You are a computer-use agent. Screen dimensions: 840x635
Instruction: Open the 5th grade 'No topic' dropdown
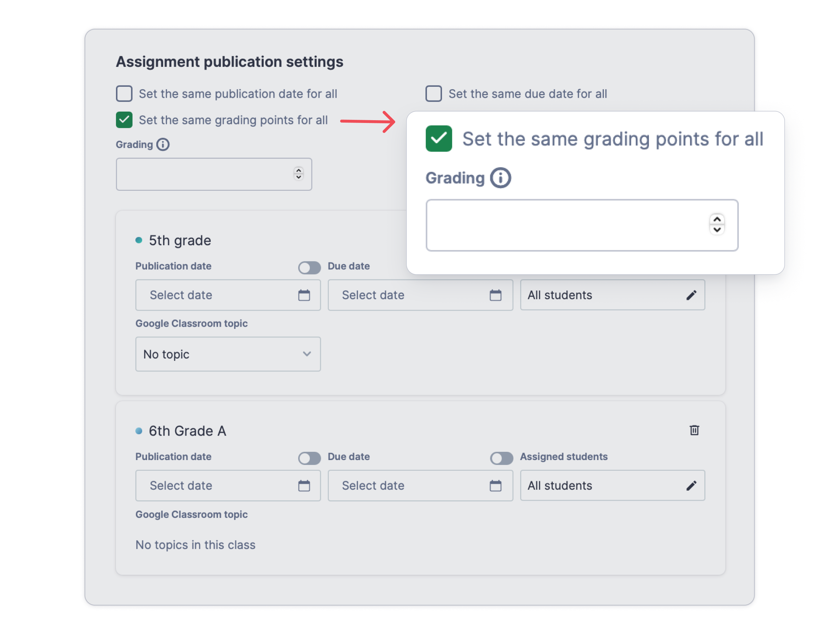(228, 354)
